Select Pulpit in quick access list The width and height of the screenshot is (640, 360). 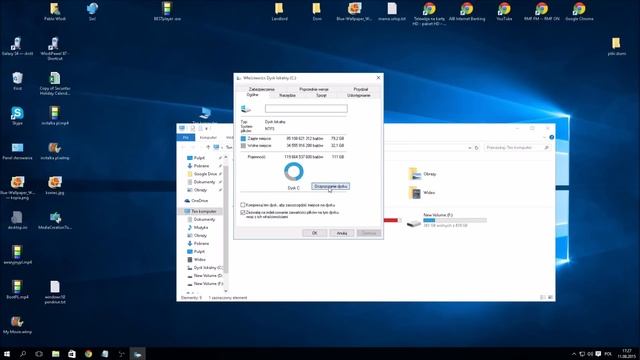tap(199, 158)
